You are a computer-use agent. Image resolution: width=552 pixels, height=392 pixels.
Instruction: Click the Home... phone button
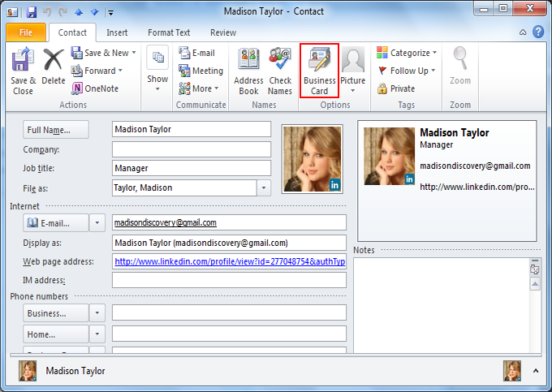click(x=56, y=334)
